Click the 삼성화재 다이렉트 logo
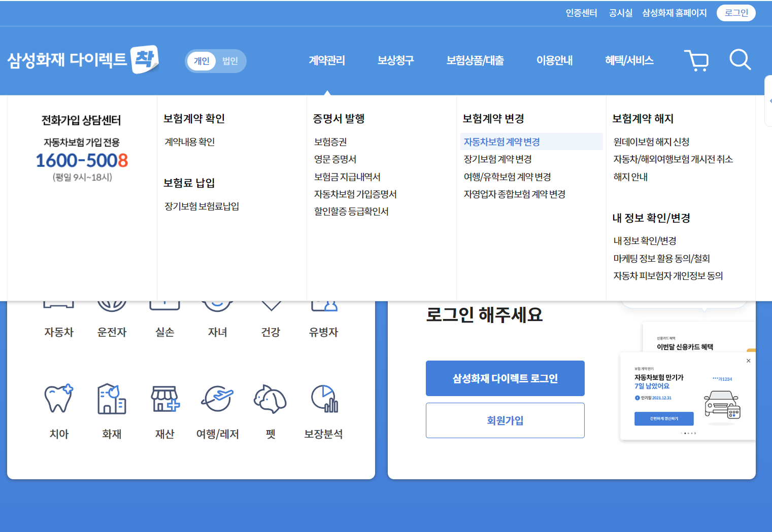Viewport: 772px width, 532px height. pyautogui.click(x=83, y=60)
